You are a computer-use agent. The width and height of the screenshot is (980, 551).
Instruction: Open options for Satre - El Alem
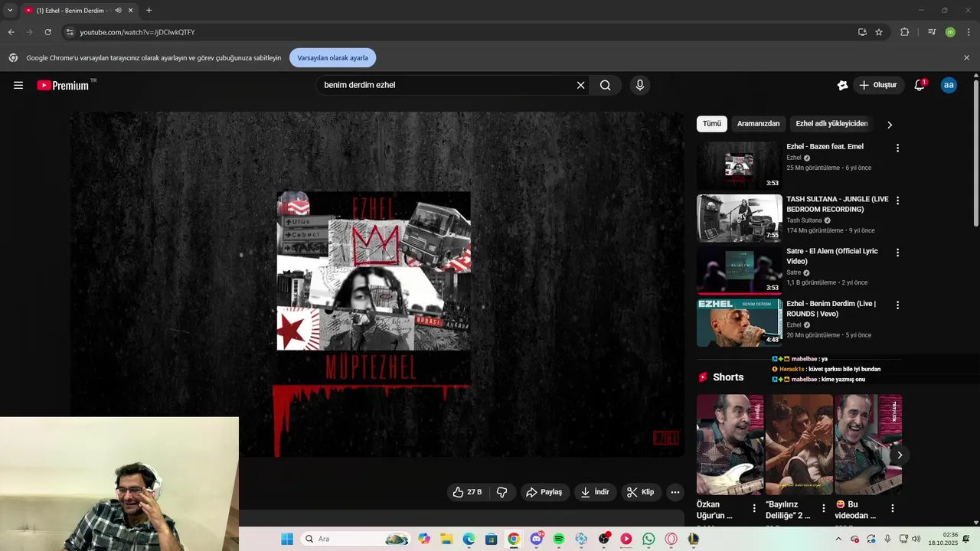897,253
